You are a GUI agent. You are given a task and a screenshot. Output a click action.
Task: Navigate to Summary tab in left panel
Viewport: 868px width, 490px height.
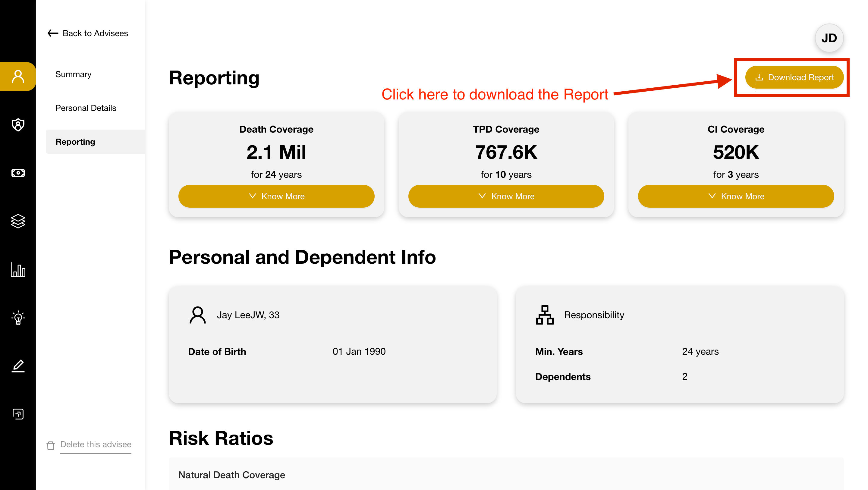(x=73, y=74)
